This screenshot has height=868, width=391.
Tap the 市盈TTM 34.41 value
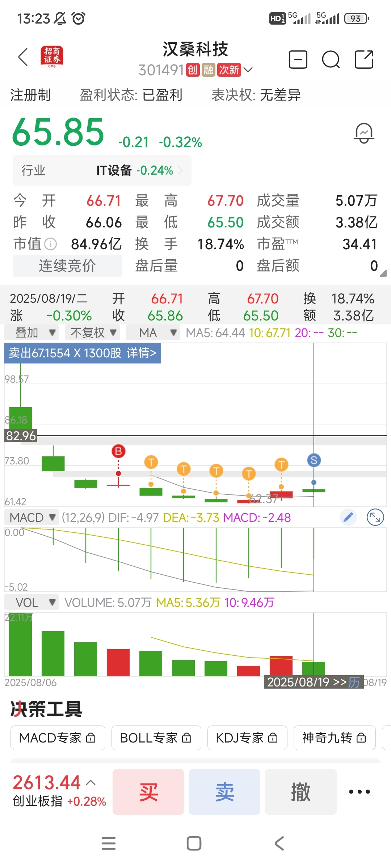click(x=360, y=244)
